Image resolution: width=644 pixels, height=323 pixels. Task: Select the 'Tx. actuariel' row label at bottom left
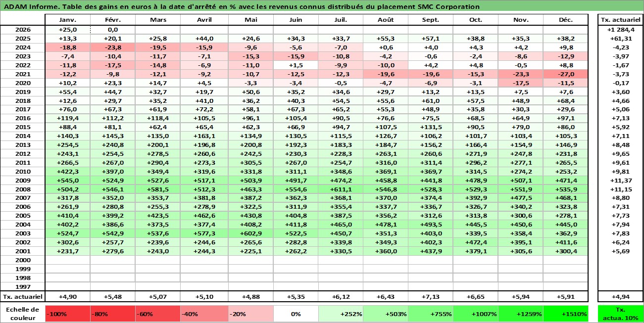pos(22,297)
